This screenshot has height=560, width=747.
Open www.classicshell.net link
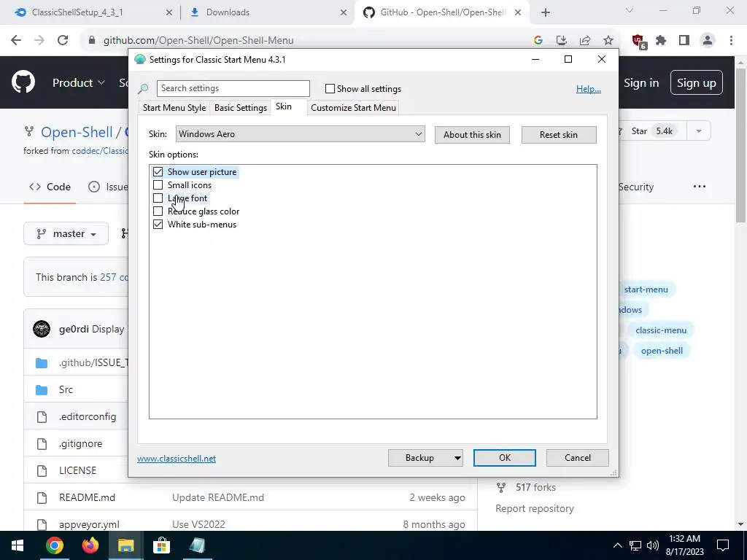pyautogui.click(x=177, y=459)
